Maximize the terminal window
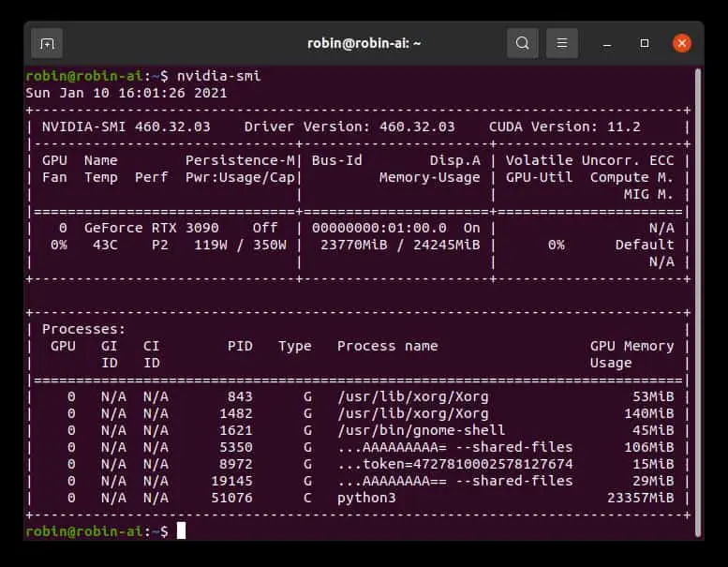The width and height of the screenshot is (728, 567). (645, 43)
